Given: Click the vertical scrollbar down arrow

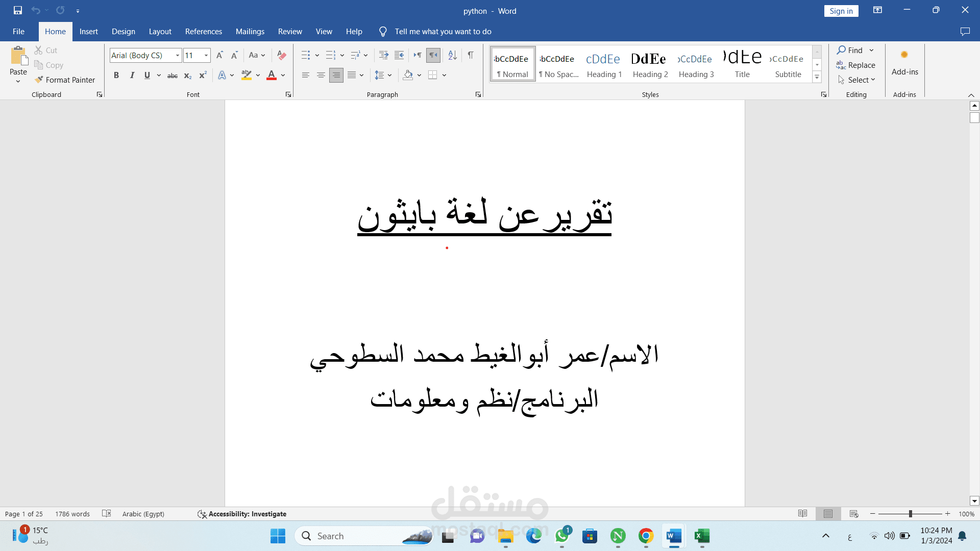Looking at the screenshot, I should [x=974, y=501].
